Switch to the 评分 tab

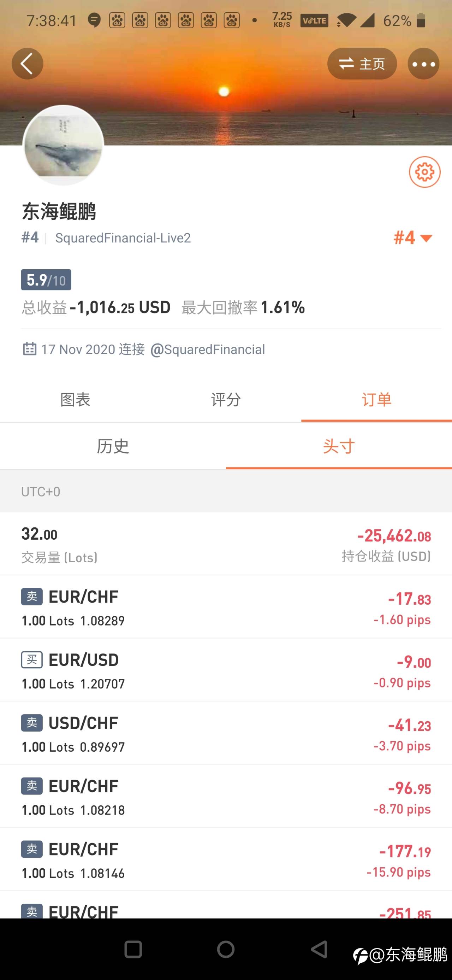coord(226,399)
